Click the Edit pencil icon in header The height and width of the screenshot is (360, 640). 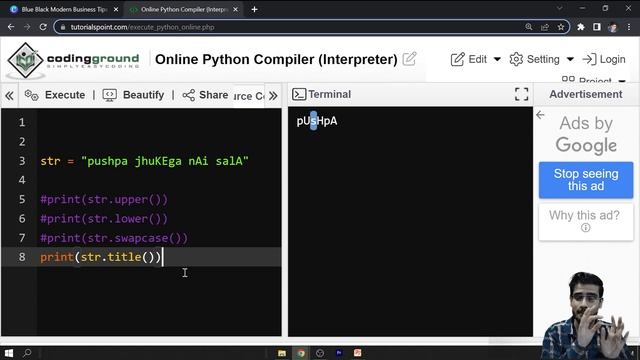coord(458,60)
